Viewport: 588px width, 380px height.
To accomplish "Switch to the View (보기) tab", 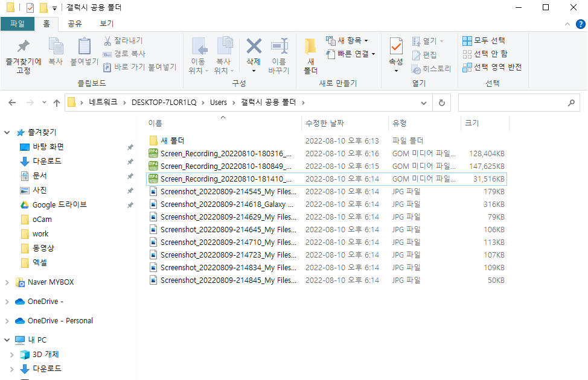I will (106, 24).
